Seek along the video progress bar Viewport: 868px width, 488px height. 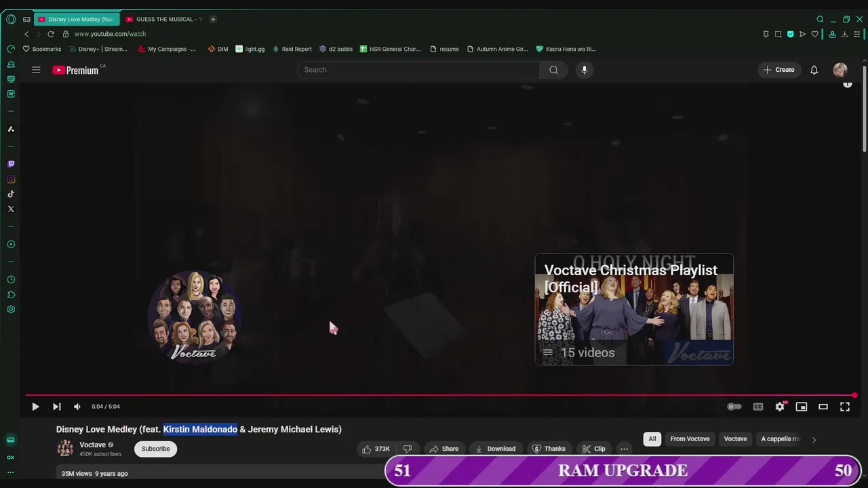(439, 395)
